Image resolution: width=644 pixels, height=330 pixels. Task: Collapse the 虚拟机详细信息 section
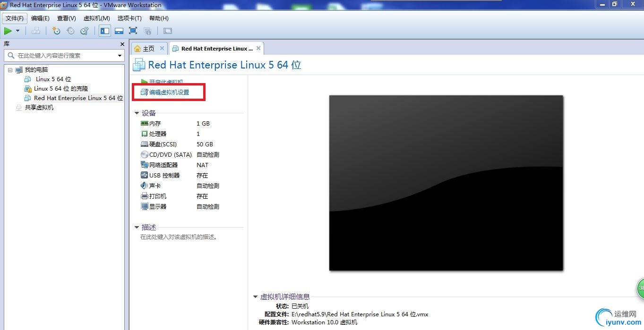256,297
